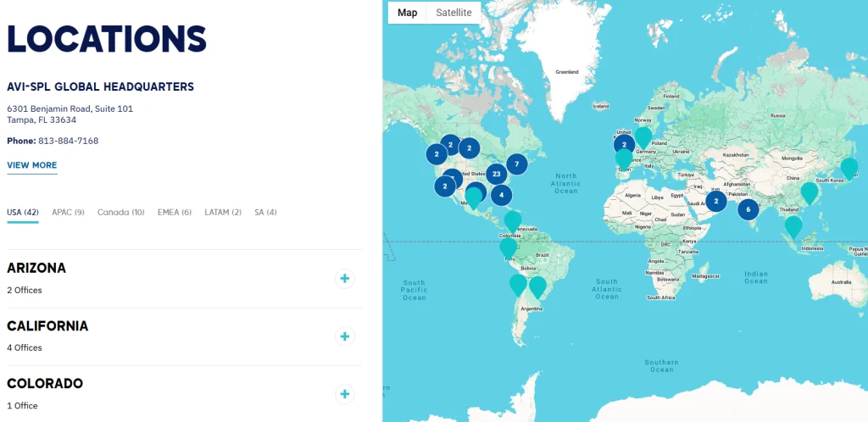Viewport: 868px width, 422px height.
Task: Expand the Colorado office entry
Action: tap(344, 394)
